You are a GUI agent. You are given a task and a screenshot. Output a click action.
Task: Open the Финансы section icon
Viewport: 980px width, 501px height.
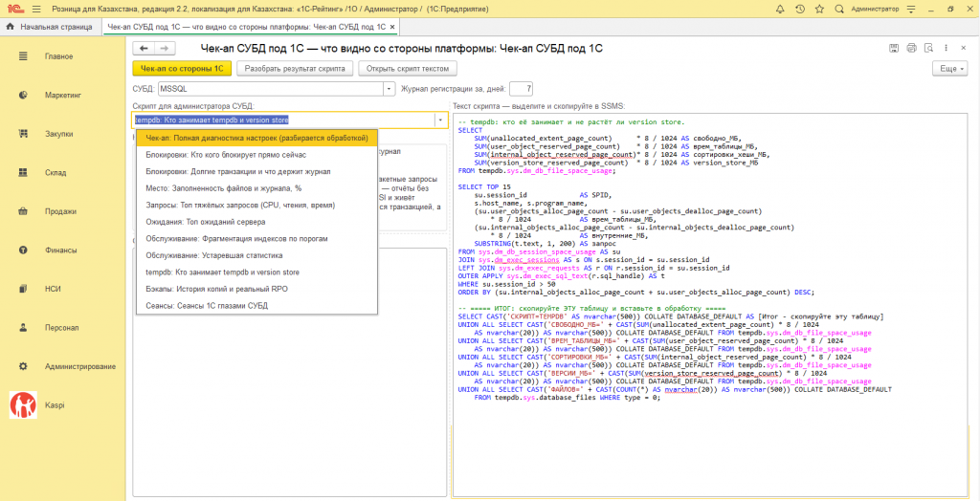click(x=23, y=250)
